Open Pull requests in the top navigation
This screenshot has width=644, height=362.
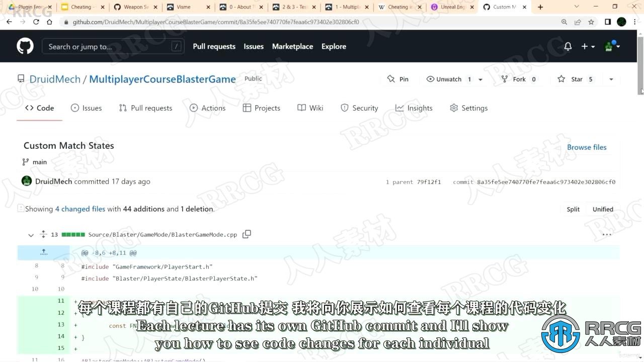[x=214, y=46]
